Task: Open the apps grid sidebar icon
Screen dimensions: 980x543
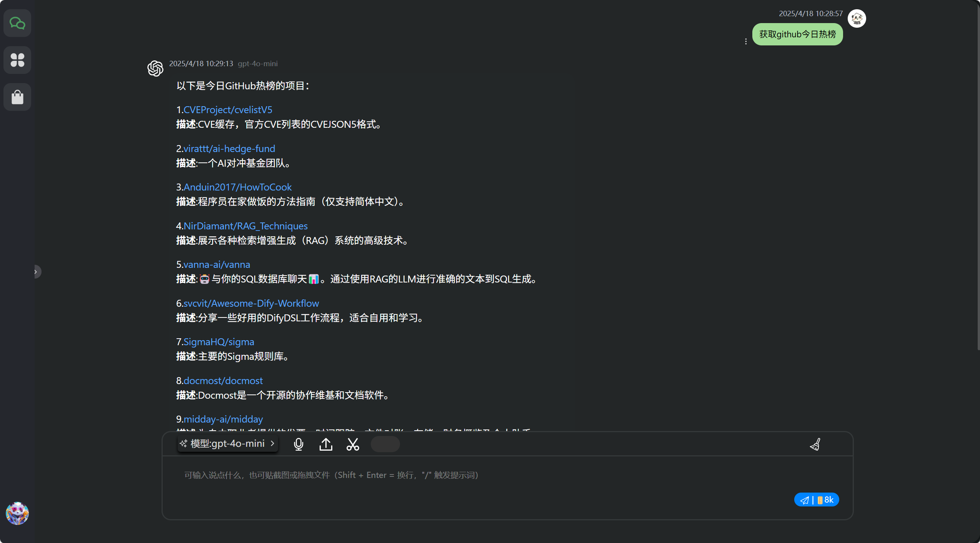Action: (x=17, y=60)
